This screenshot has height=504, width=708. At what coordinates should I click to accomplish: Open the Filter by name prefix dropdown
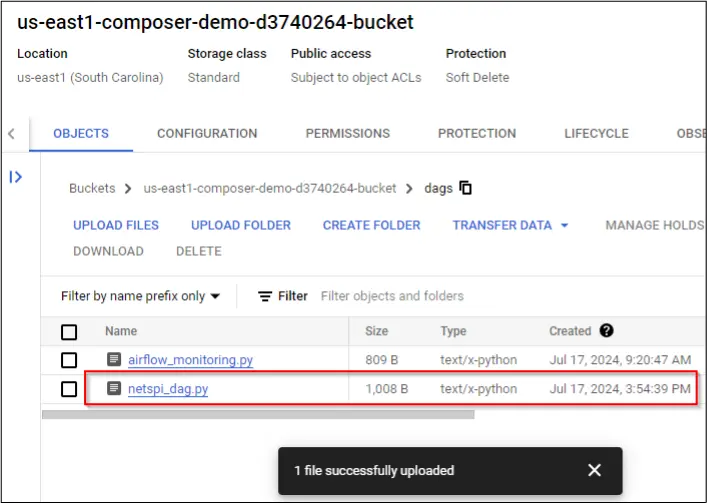point(140,296)
